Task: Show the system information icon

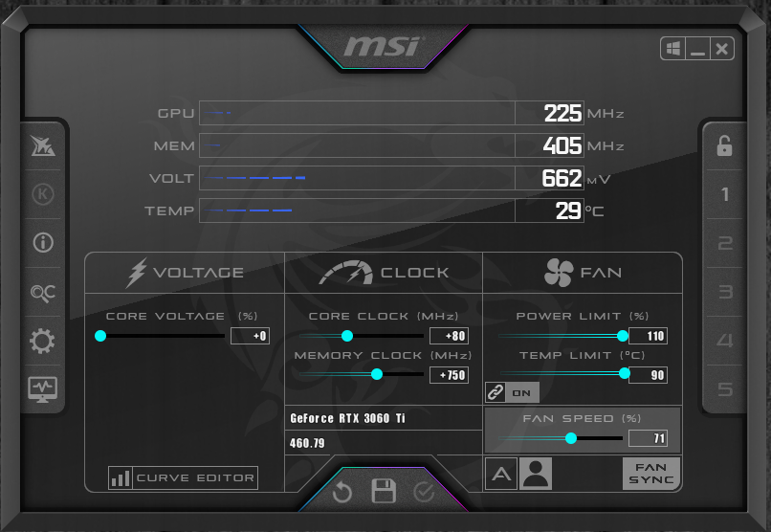Action: coord(43,243)
